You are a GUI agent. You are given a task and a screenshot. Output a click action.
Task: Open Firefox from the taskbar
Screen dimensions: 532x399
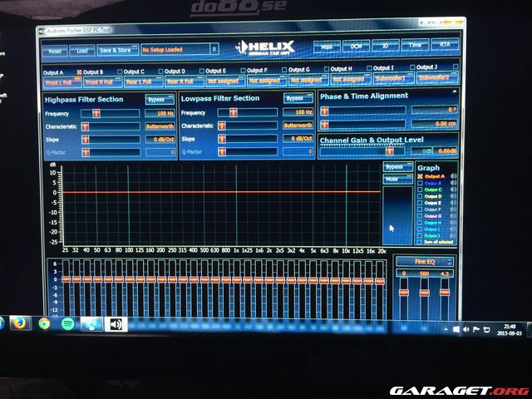click(18, 323)
